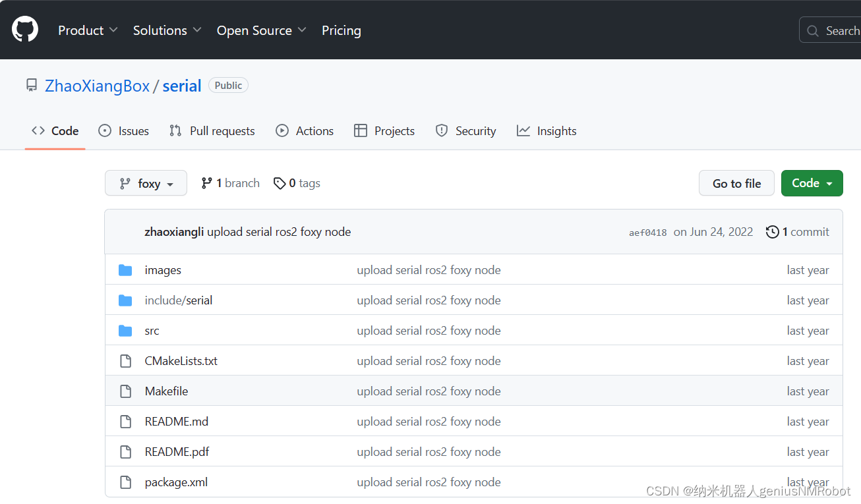The image size is (861, 504).
Task: Click the branch icon beside 1 branch
Action: coord(206,183)
